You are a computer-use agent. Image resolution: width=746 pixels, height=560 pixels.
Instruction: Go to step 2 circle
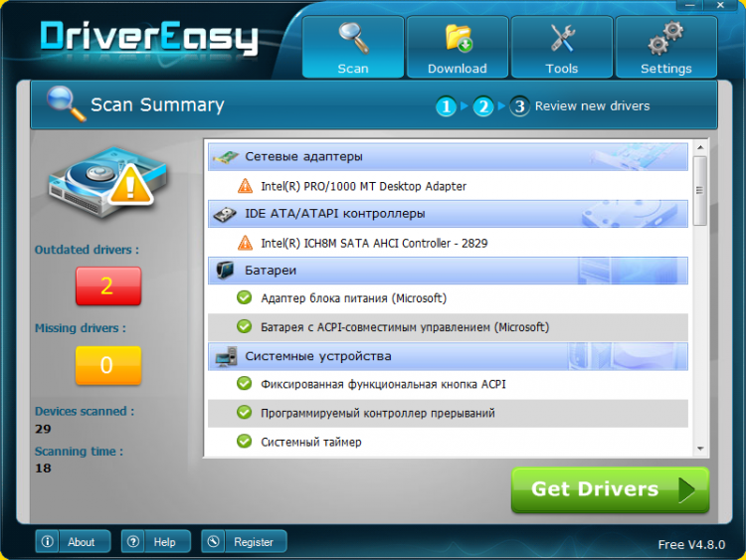[x=482, y=106]
